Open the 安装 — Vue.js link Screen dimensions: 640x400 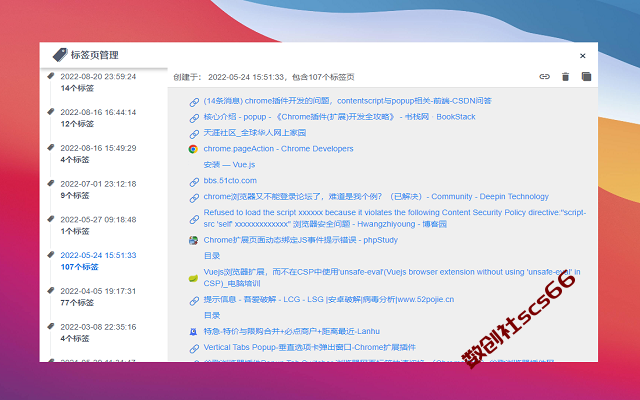[x=229, y=164]
